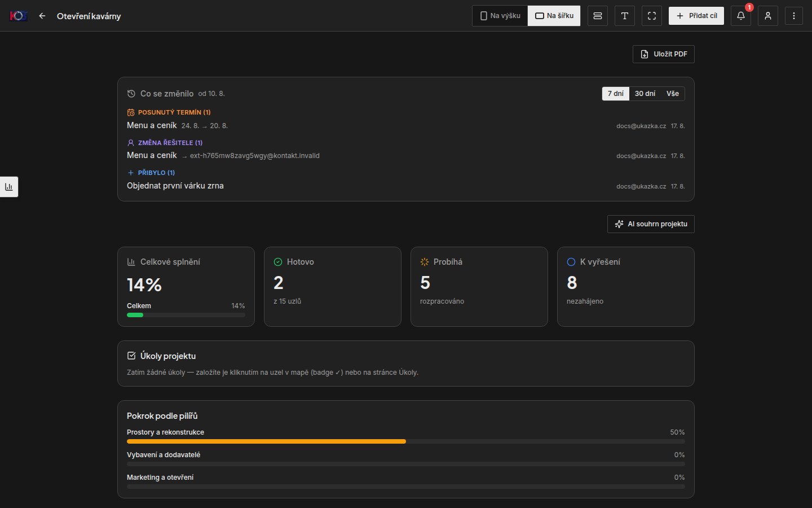Click the text T toolbar icon
Image resolution: width=812 pixels, height=508 pixels.
625,16
